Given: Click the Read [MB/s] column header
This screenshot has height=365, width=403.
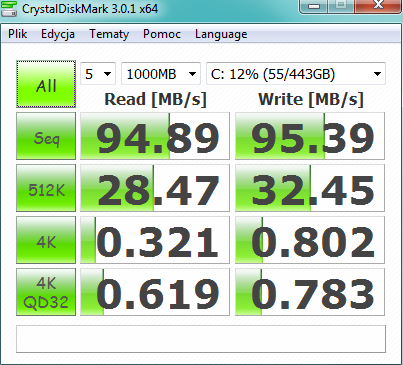Looking at the screenshot, I should [155, 99].
